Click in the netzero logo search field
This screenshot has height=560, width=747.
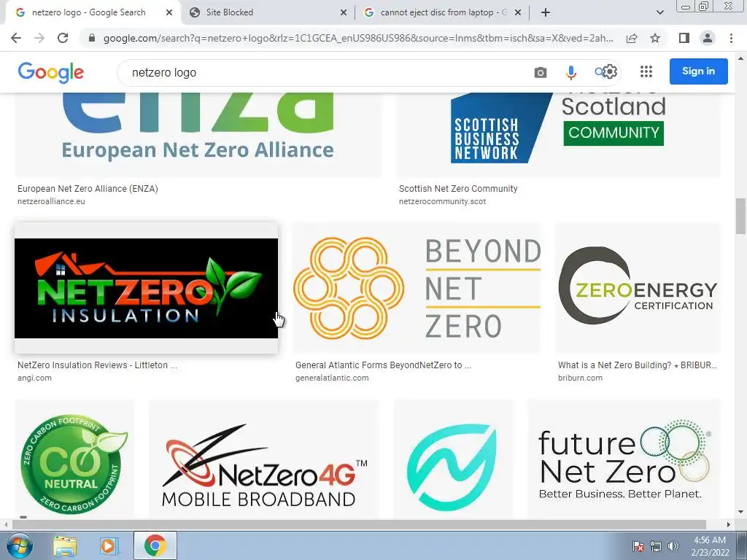[x=324, y=72]
